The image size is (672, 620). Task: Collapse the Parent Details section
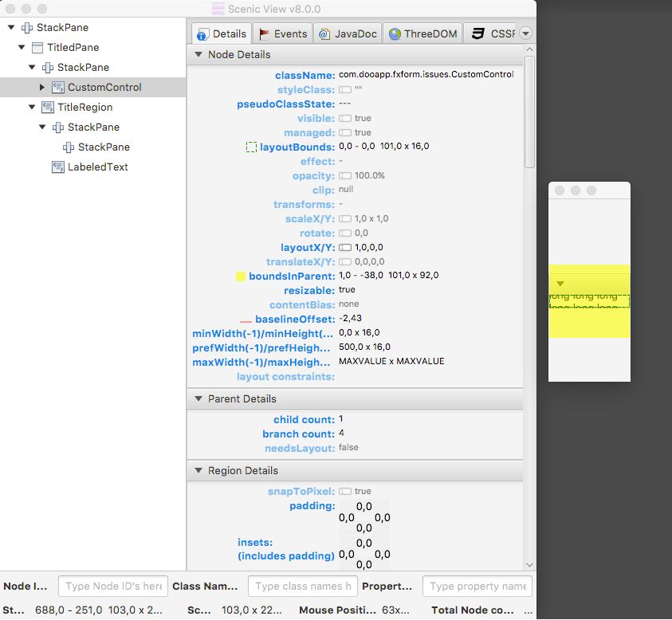click(198, 399)
